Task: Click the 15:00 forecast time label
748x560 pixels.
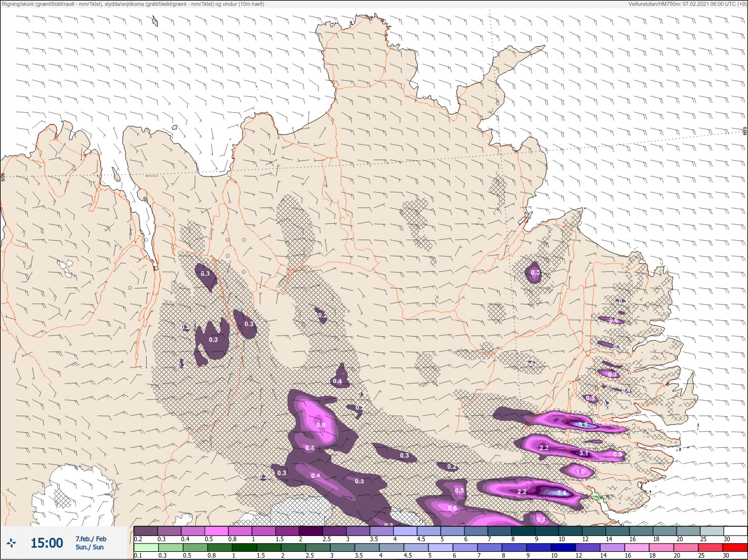Action: [47, 543]
